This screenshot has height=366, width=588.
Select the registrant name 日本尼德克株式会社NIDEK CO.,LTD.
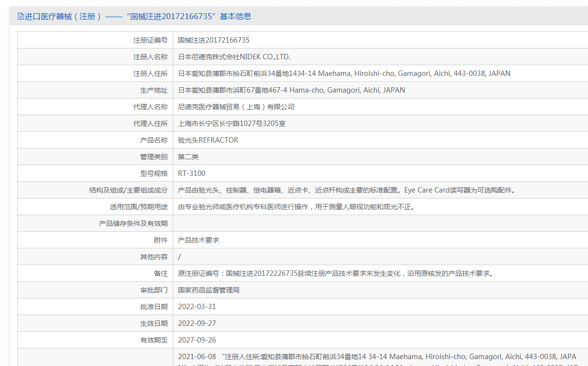pos(234,57)
